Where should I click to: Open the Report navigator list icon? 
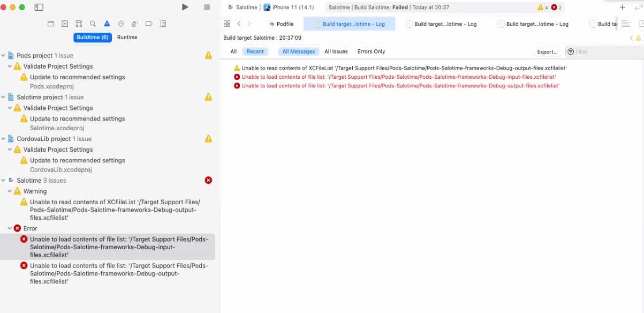click(x=163, y=24)
